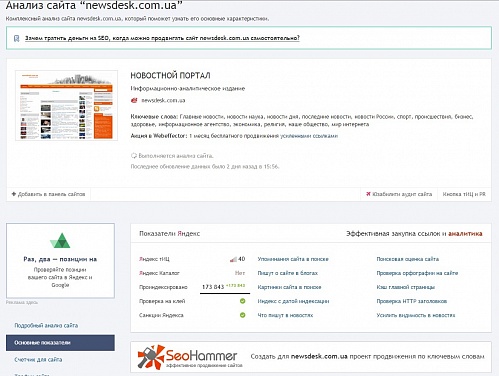Click the plus icon to add site to panel
The image size is (499, 376).
point(14,194)
